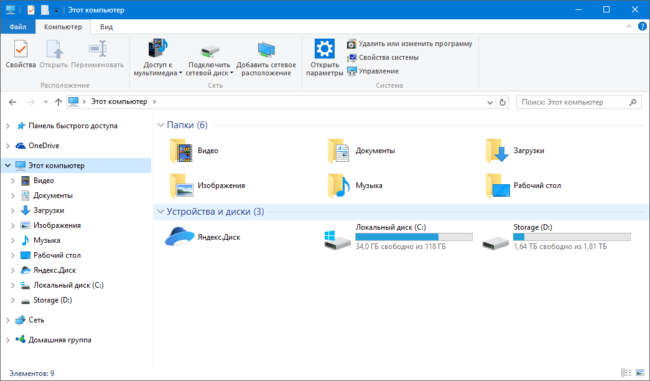The image size is (650, 381).
Task: Click Добавить сетевое расположение icon
Action: (x=266, y=50)
